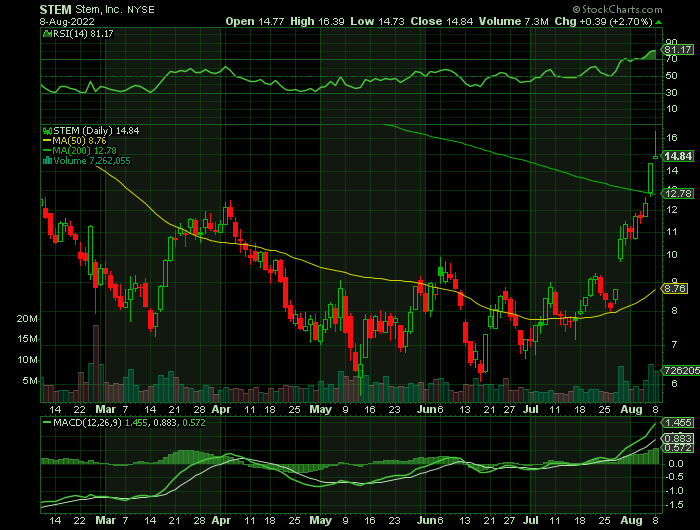Click the 0.0 MACD axis label
Screen dimensions: 700x530
[676, 463]
